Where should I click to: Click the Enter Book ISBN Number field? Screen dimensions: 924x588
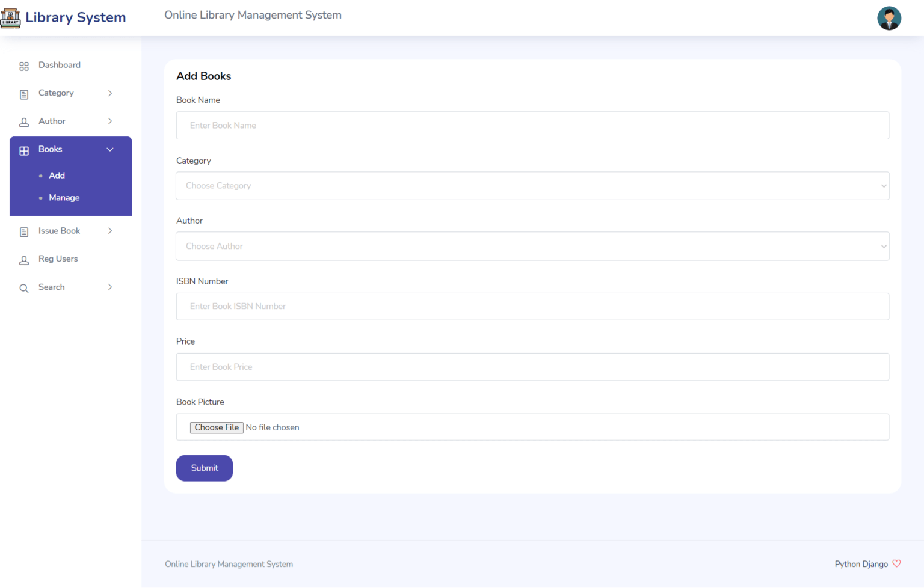[532, 307]
